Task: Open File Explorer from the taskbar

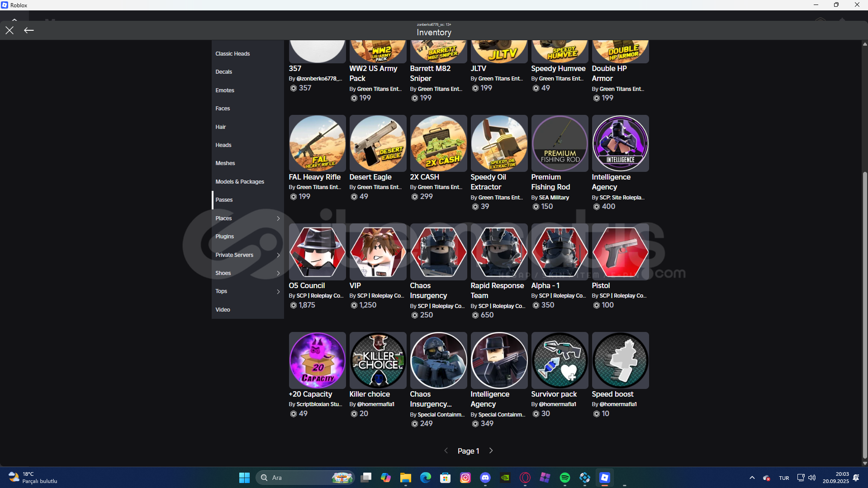Action: click(x=406, y=478)
